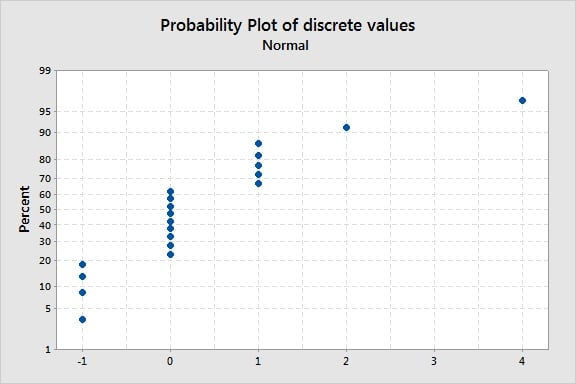Click the chart title 'Probability Plot of discrete values'
Image resolution: width=576 pixels, height=384 pixels.
(x=288, y=26)
